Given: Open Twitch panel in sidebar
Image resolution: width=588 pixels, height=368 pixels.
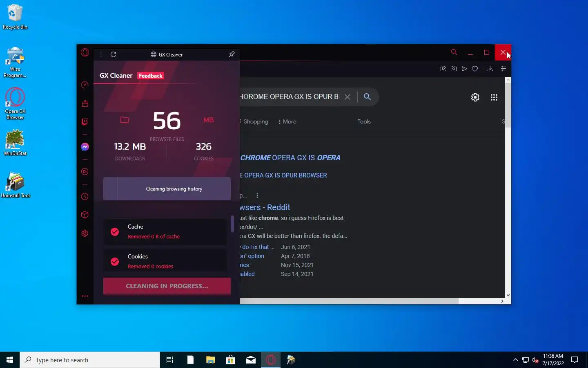Looking at the screenshot, I should click(x=85, y=122).
